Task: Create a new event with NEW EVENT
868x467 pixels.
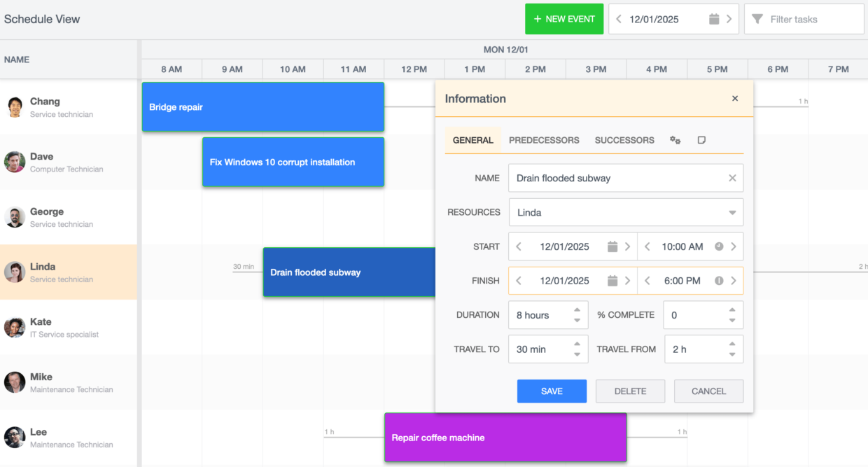Action: tap(564, 19)
